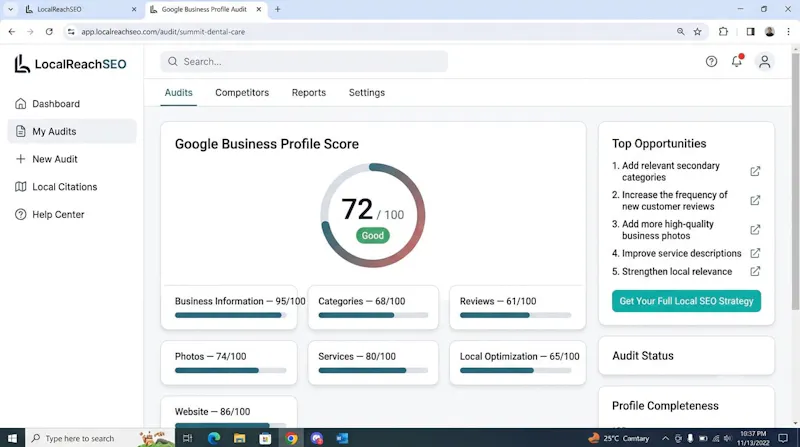Switch to the Reports tab
Screen dimensions: 800x447
click(309, 93)
